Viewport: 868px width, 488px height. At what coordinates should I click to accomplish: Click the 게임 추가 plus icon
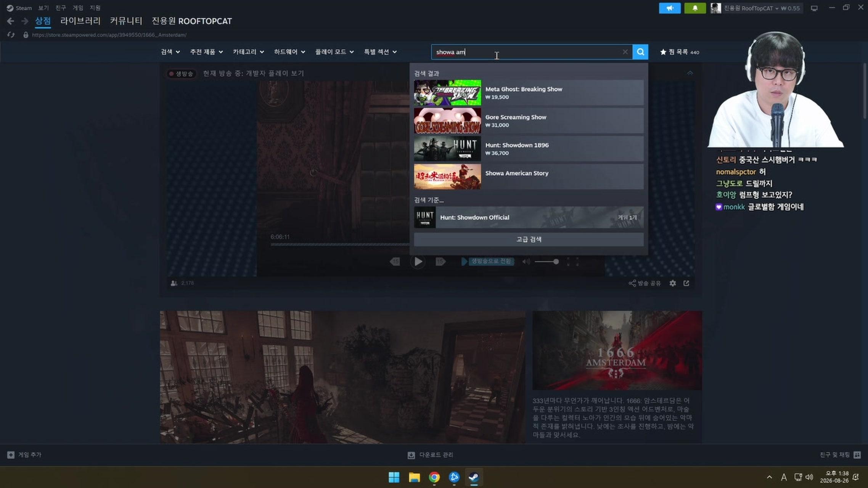(x=11, y=455)
